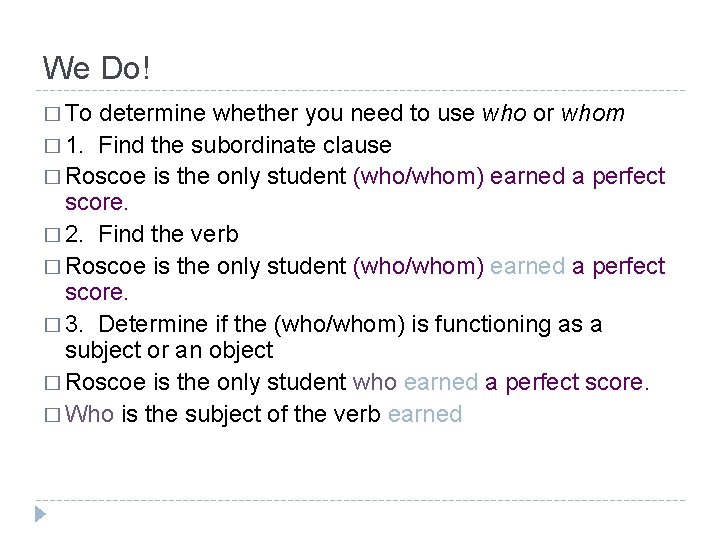Click the blue triangle arrow at bottom-left
The height and width of the screenshot is (540, 720).
coord(39,516)
